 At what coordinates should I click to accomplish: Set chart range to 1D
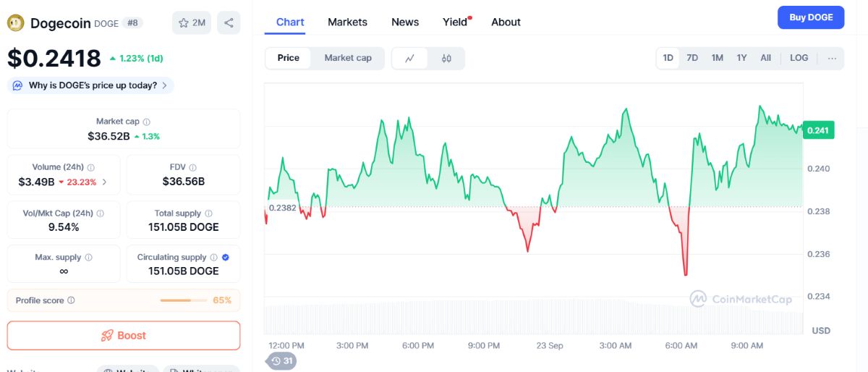[x=668, y=58]
